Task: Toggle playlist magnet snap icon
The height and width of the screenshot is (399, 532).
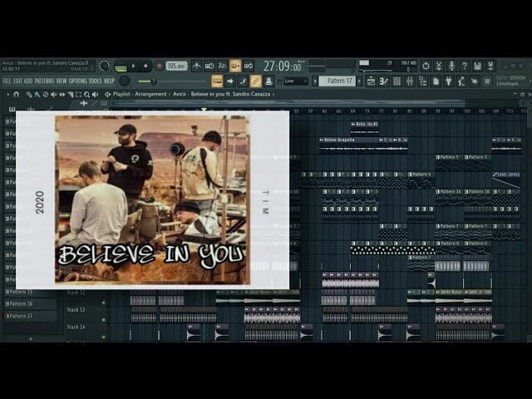Action: pyautogui.click(x=16, y=94)
